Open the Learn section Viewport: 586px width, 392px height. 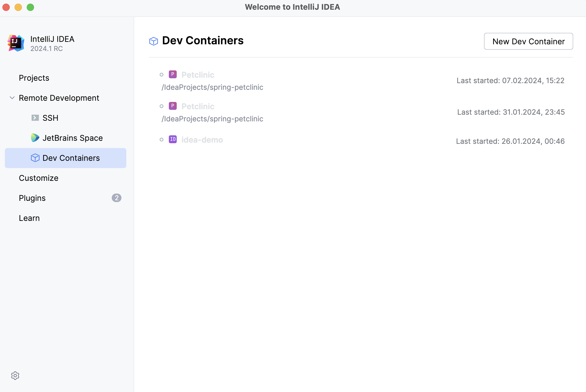click(x=29, y=218)
